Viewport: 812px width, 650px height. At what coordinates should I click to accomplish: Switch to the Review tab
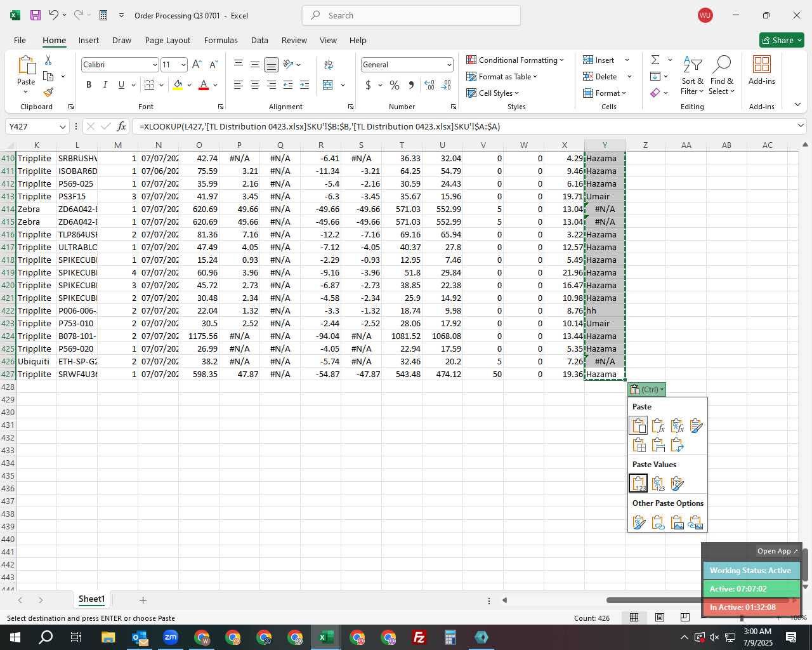(294, 40)
